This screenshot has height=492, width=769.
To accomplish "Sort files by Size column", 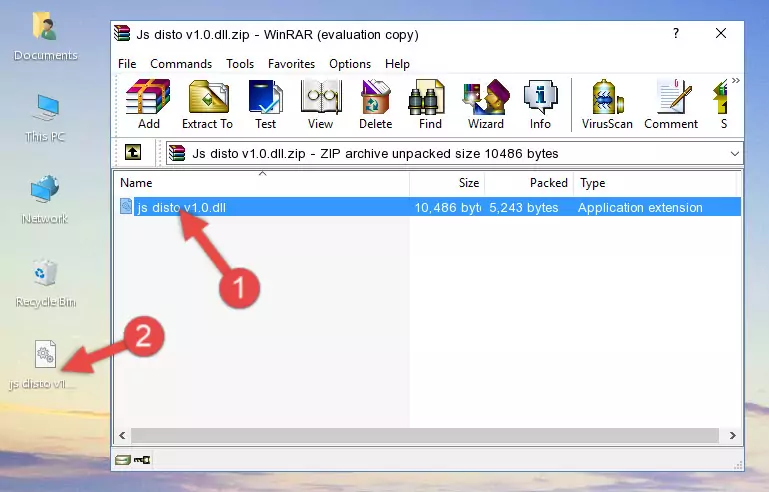I will 447,182.
